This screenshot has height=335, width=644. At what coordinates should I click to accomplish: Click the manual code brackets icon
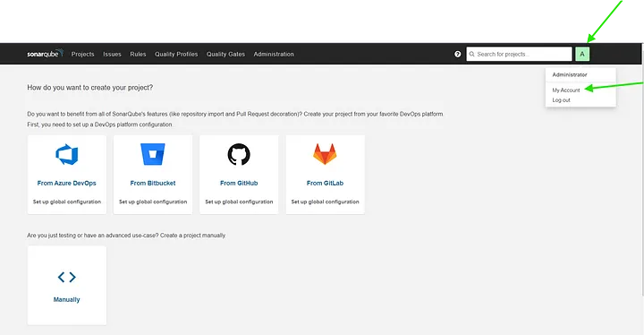click(x=66, y=277)
